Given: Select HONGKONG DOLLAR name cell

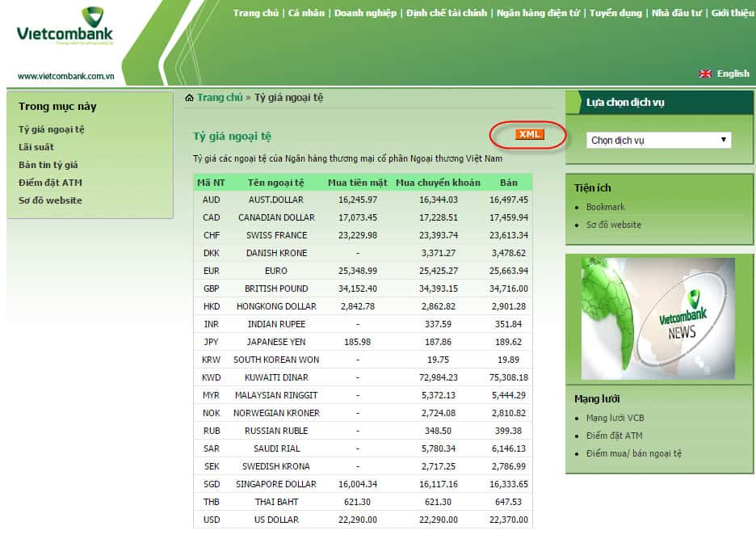Looking at the screenshot, I should click(276, 306).
